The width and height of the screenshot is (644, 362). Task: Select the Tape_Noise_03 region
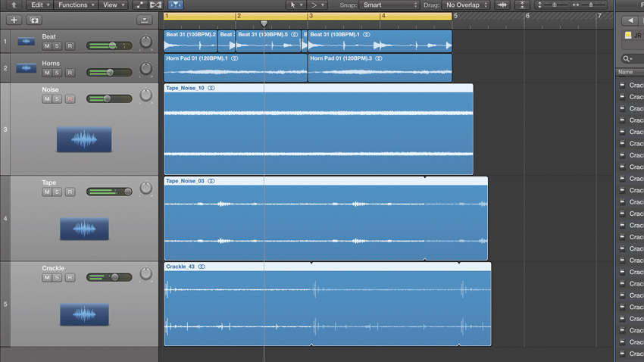pyautogui.click(x=326, y=218)
